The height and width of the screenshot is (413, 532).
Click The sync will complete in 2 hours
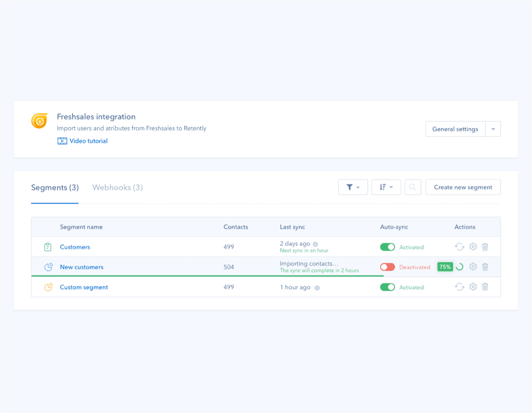point(319,271)
